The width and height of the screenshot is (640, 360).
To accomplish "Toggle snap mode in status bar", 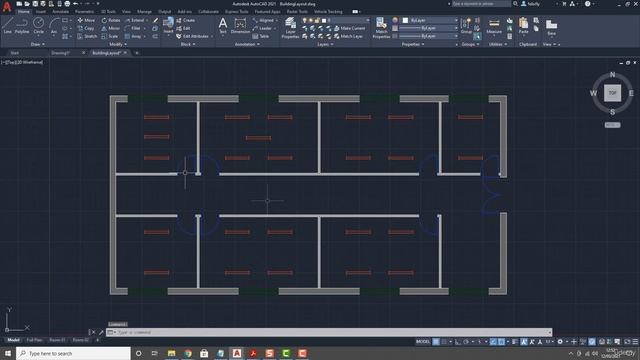I will 444,342.
